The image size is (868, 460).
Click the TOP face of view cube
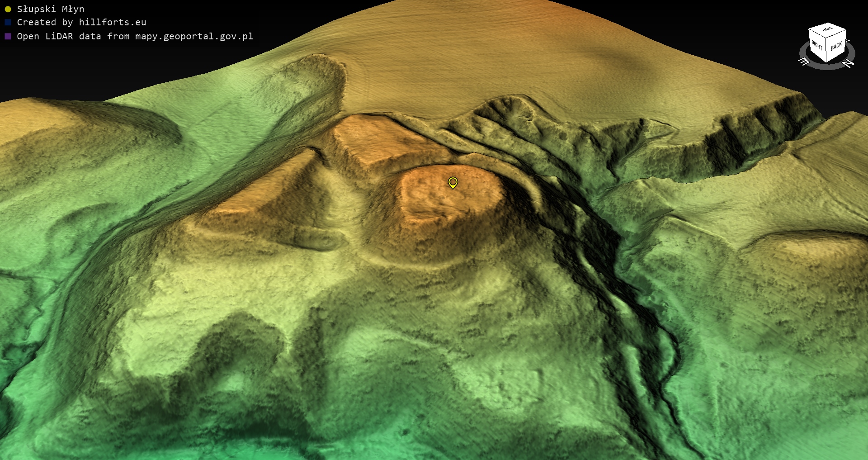point(827,30)
